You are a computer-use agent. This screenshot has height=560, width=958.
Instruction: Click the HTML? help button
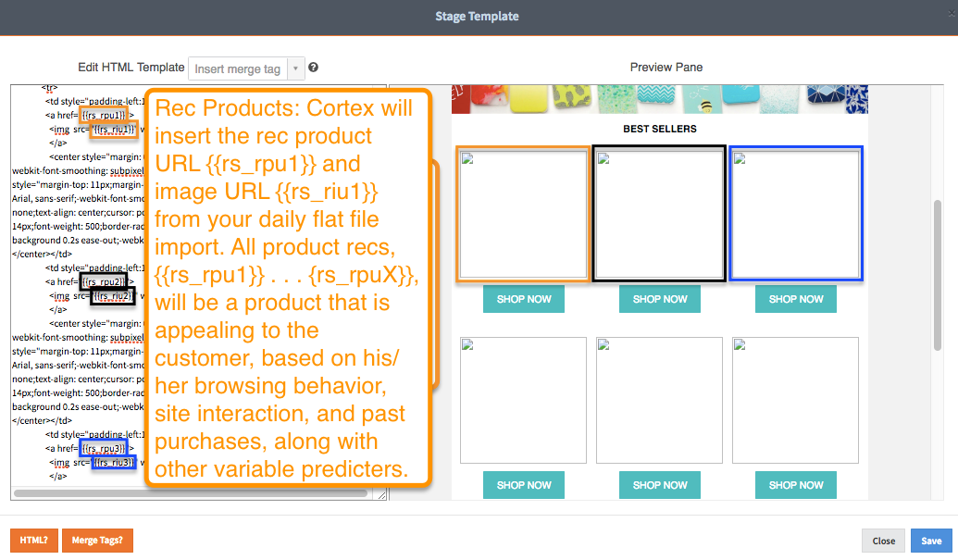click(x=33, y=541)
